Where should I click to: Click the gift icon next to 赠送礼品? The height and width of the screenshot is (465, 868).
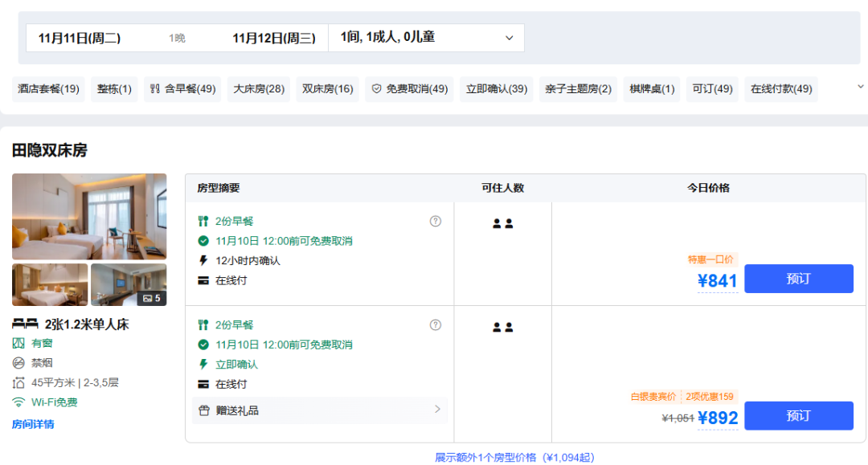click(204, 410)
